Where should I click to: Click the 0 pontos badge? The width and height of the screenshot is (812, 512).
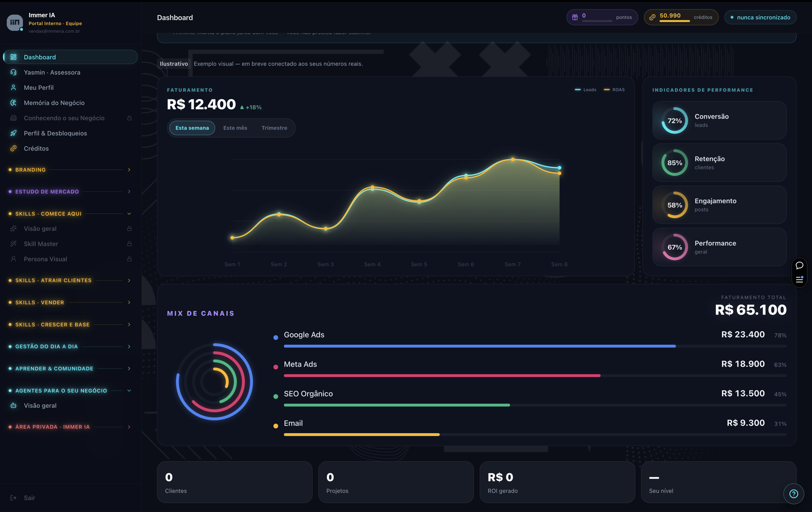click(x=602, y=17)
